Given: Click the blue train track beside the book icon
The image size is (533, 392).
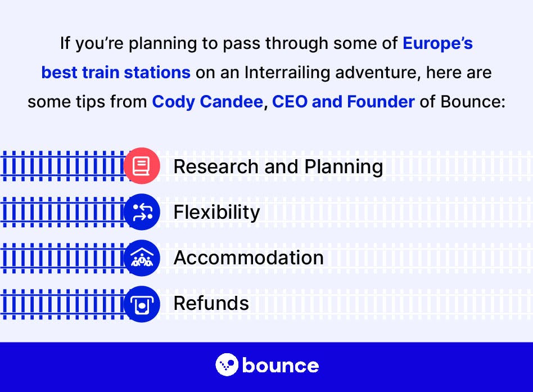Looking at the screenshot, I should (x=62, y=166).
